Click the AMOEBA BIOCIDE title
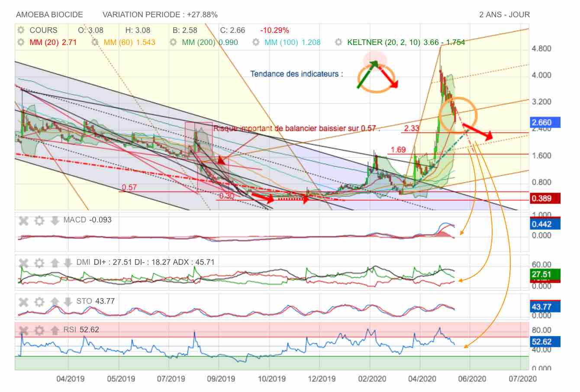 point(49,15)
